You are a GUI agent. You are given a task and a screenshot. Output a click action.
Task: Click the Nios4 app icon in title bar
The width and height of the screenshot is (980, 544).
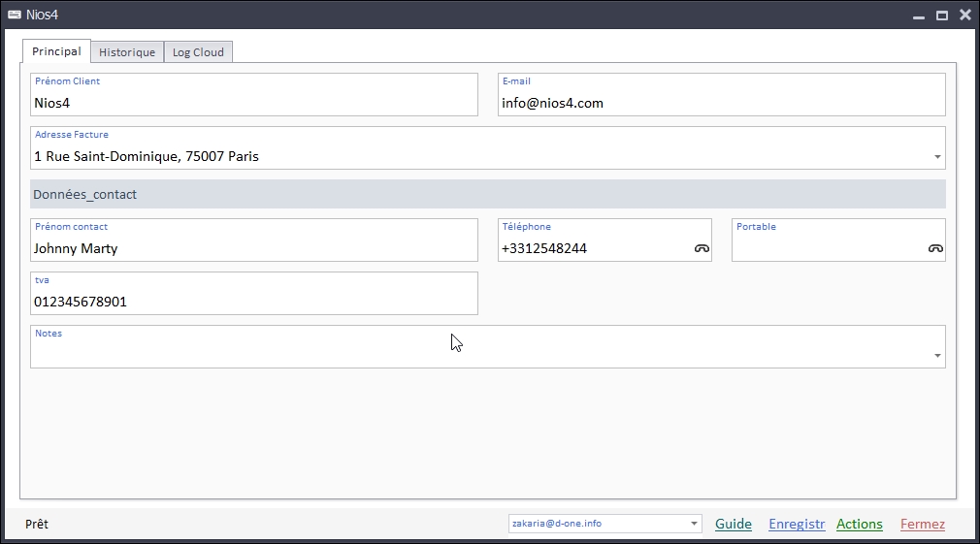15,15
